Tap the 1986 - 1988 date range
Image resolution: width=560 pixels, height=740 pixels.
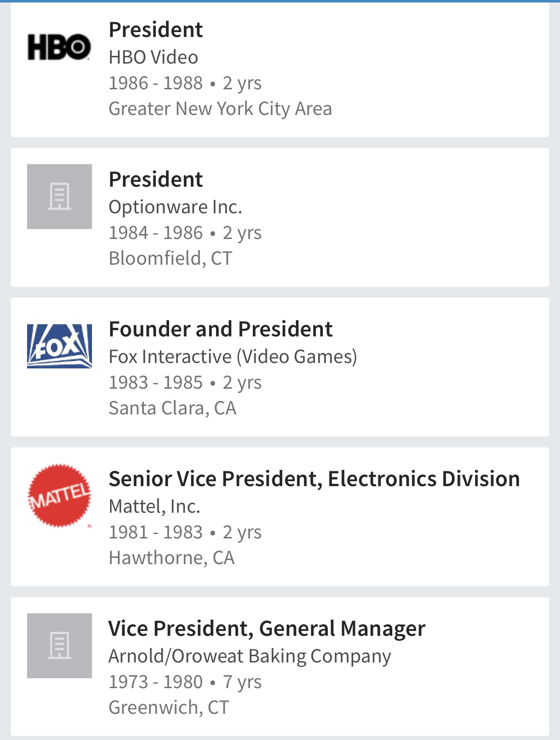pyautogui.click(x=156, y=83)
